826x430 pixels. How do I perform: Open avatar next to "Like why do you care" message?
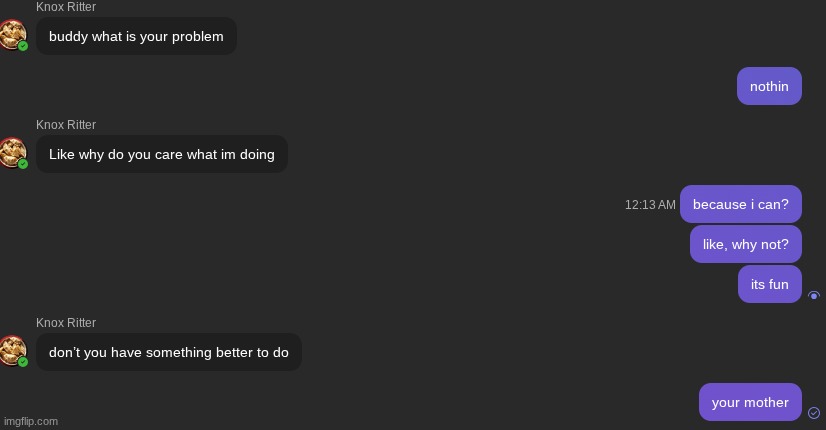12,153
